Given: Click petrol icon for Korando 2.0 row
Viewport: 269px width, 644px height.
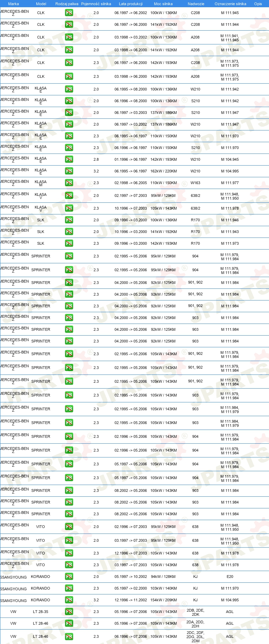Looking at the screenshot, I should tap(69, 577).
